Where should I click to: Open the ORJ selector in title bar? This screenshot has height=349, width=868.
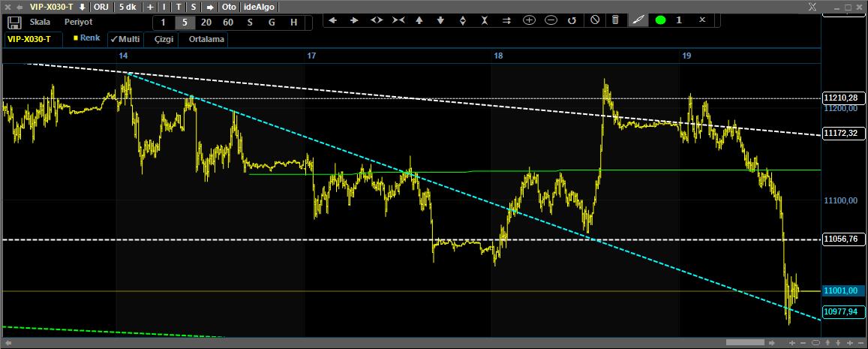pos(101,6)
